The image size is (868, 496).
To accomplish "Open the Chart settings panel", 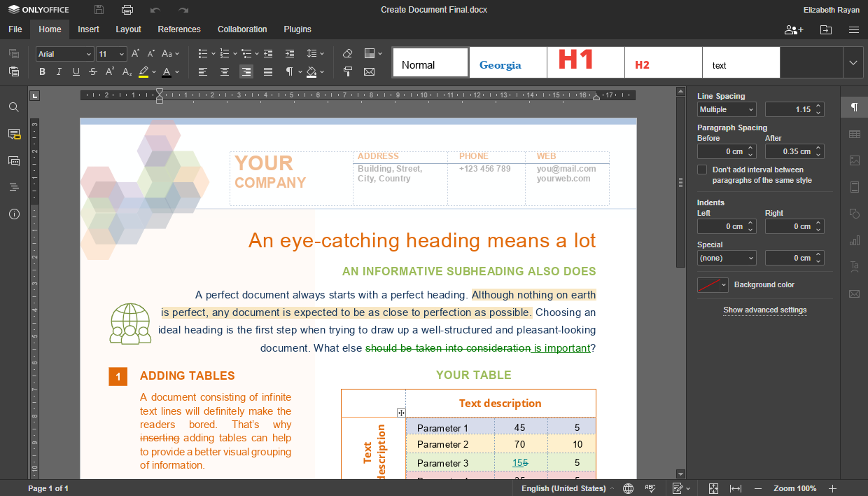I will [853, 240].
